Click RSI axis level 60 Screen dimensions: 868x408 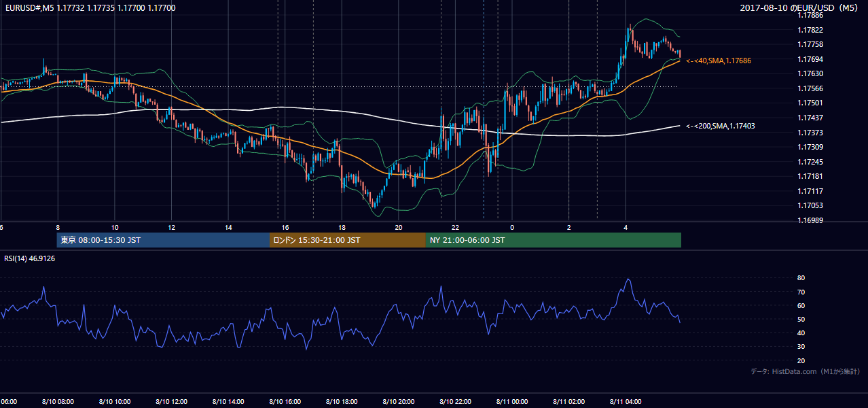tap(801, 305)
